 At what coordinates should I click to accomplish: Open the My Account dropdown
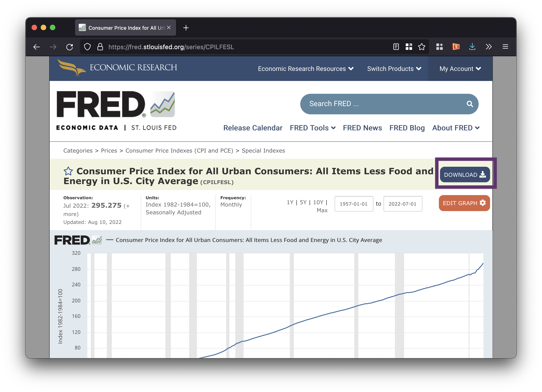pyautogui.click(x=460, y=69)
